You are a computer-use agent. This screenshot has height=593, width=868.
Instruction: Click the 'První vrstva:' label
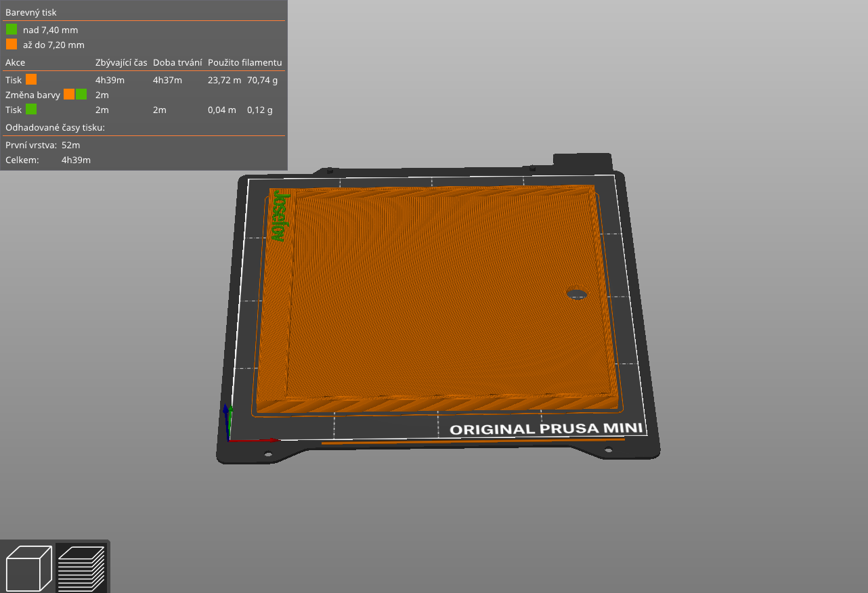pos(31,145)
